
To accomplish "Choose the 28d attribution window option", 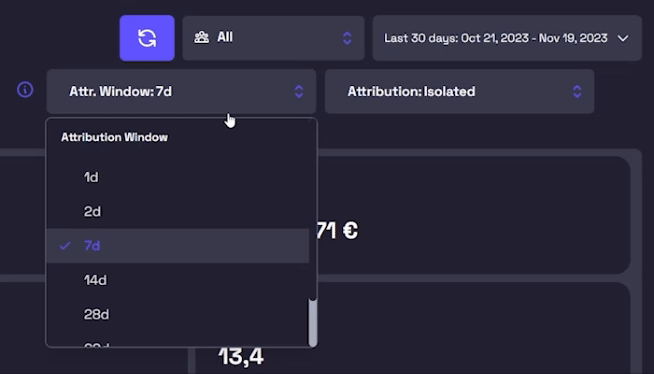I will click(x=177, y=314).
